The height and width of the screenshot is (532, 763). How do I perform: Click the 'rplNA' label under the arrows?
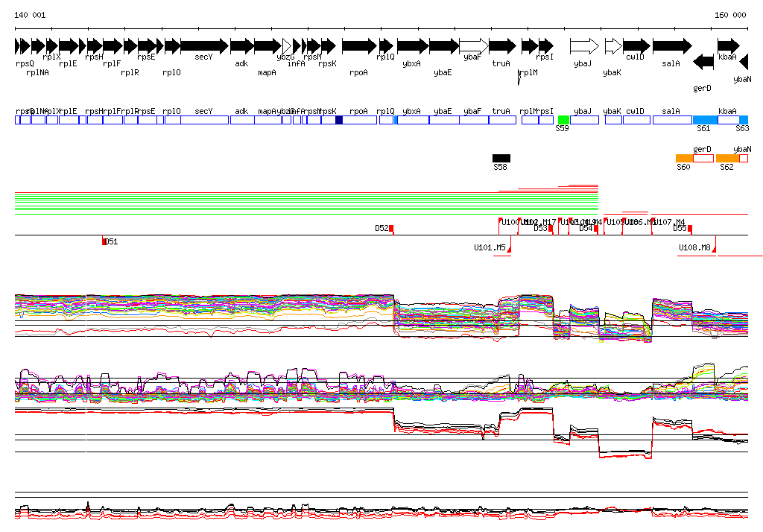(37, 72)
